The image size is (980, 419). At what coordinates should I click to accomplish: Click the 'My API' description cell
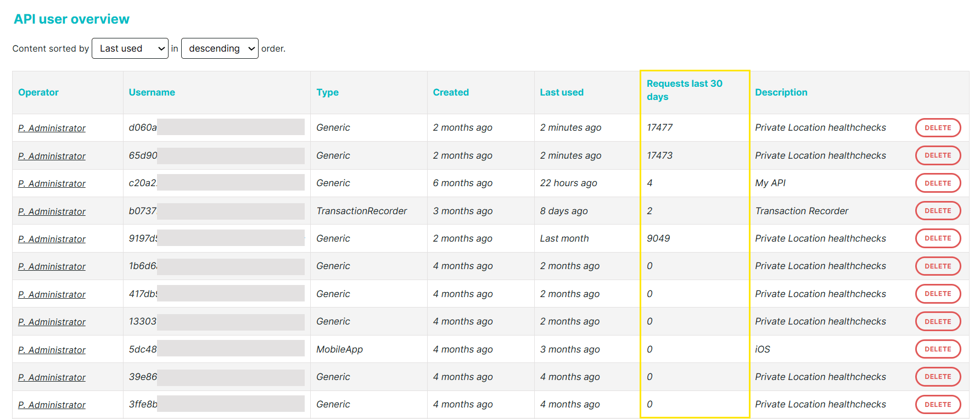point(770,183)
